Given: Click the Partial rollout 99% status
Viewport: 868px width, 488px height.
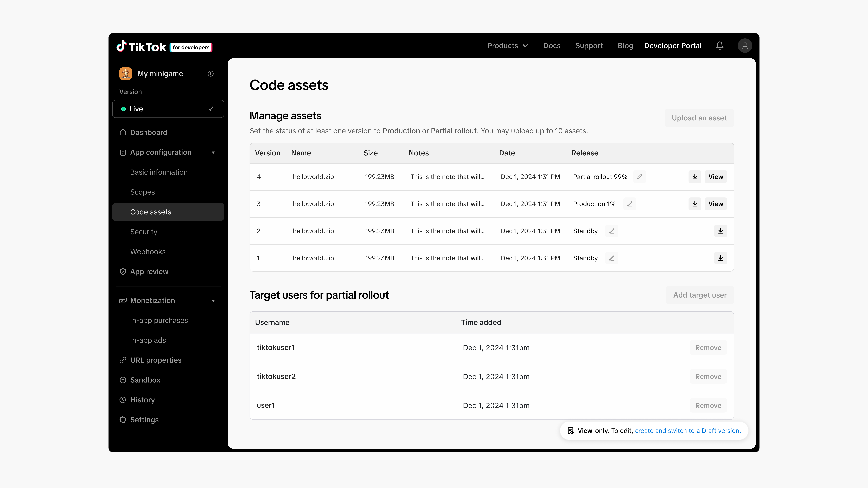Looking at the screenshot, I should click(600, 177).
